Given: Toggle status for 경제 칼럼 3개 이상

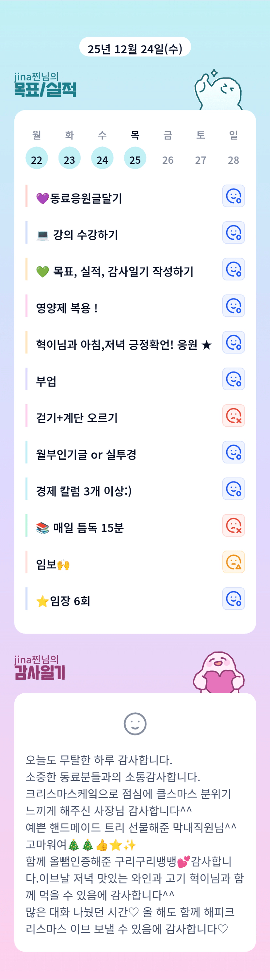Looking at the screenshot, I should click(x=233, y=489).
